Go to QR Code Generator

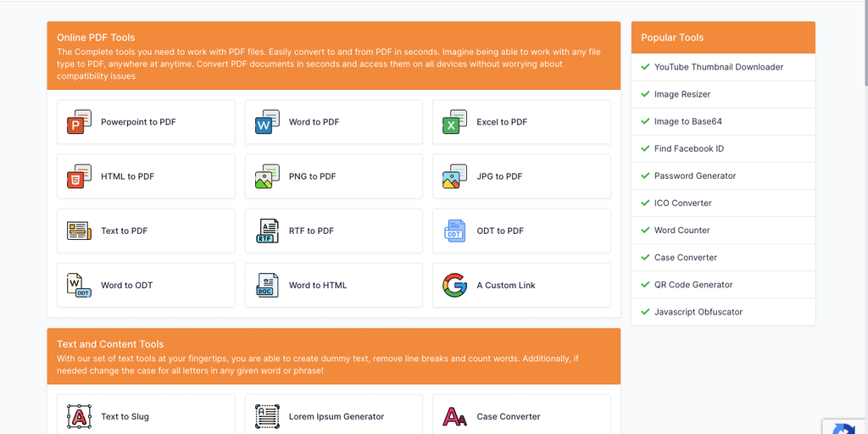pyautogui.click(x=693, y=285)
